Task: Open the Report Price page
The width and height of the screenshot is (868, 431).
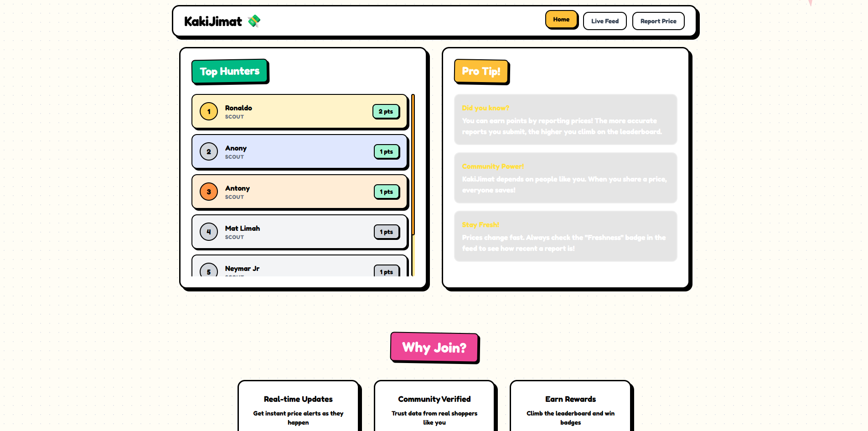Action: coord(658,21)
